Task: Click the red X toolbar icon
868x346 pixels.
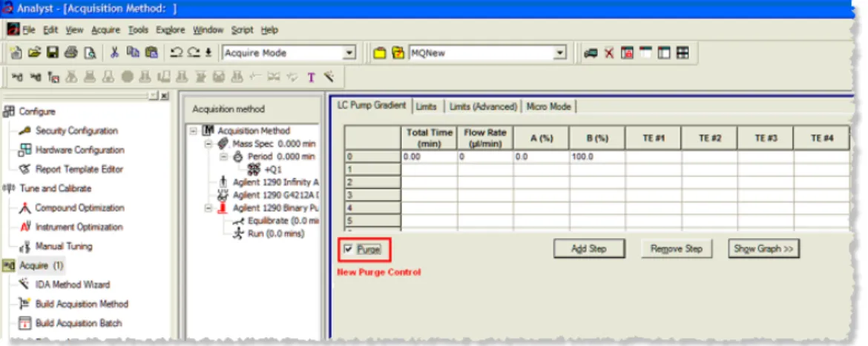Action: click(609, 53)
